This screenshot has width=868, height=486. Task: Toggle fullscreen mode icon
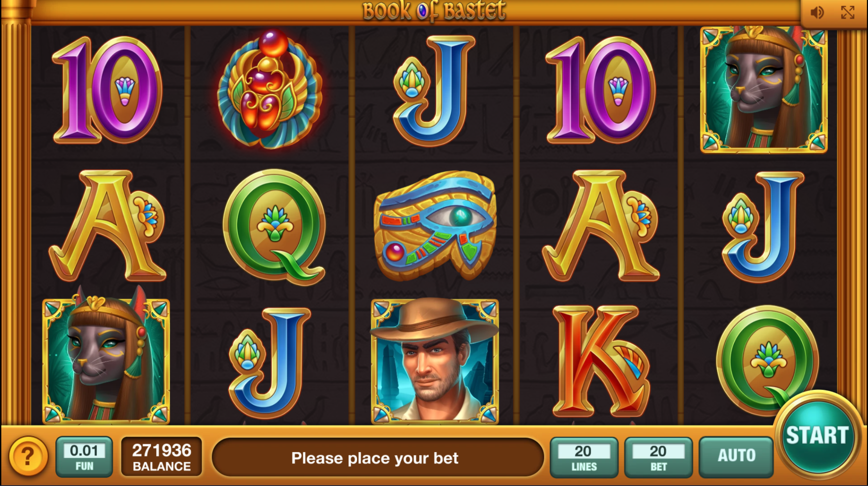tap(848, 13)
